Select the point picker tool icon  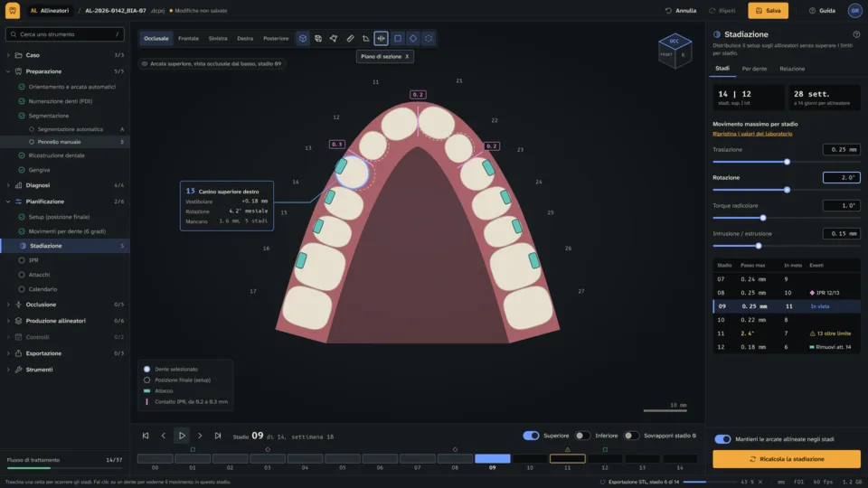point(334,39)
